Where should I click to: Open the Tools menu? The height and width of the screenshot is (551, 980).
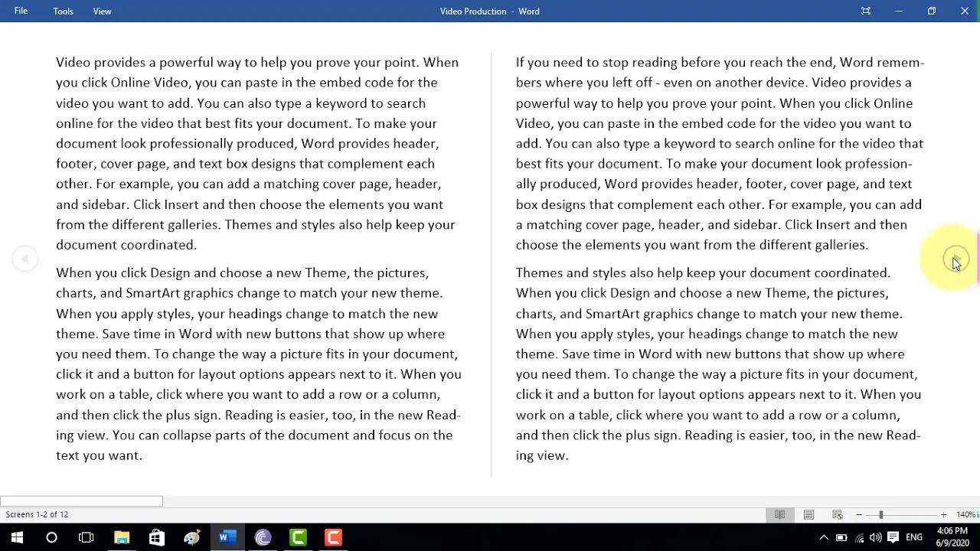63,11
